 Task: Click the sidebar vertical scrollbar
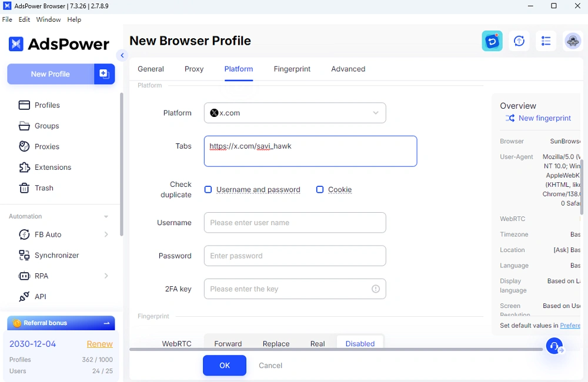[121, 165]
